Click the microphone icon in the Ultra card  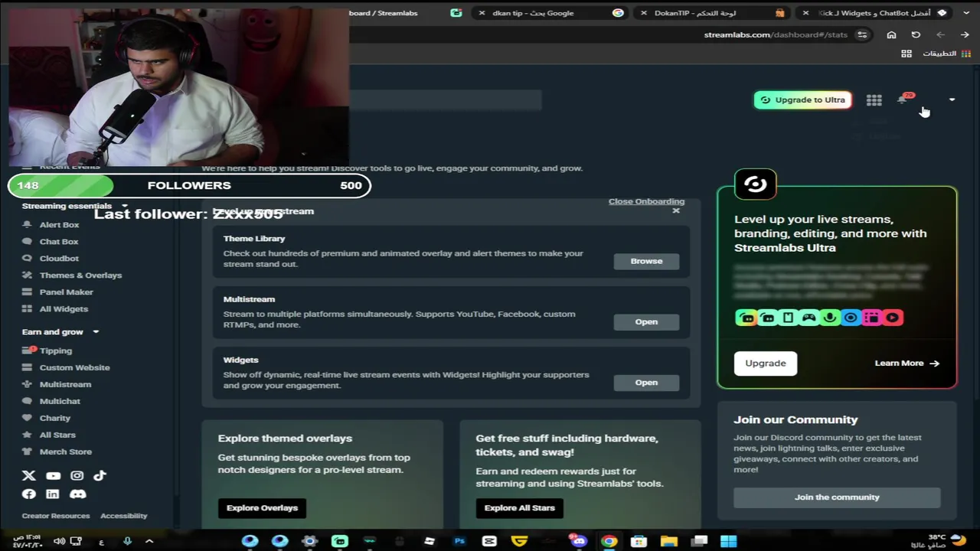830,318
